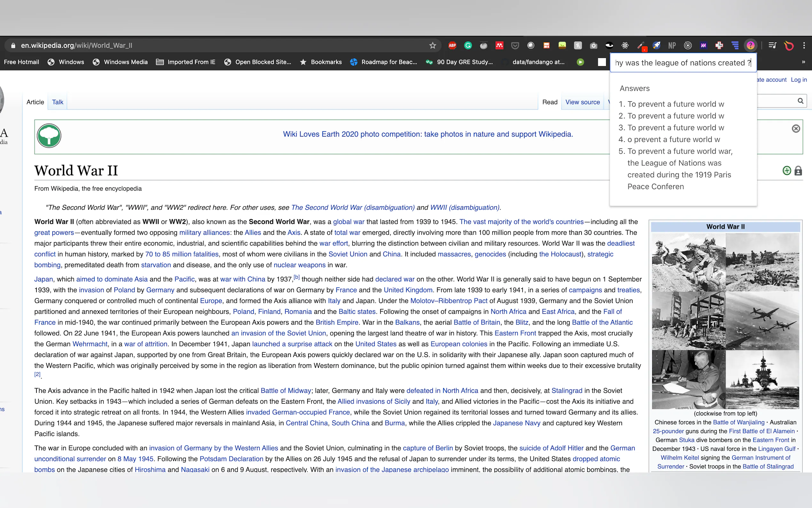Image resolution: width=812 pixels, height=508 pixels.
Task: Open the Bookmarks star bookmark
Action: pos(321,62)
